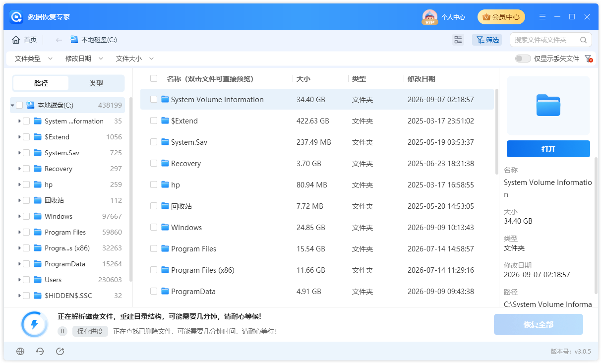Click the home icon next to 首页
The image size is (602, 364).
click(16, 40)
